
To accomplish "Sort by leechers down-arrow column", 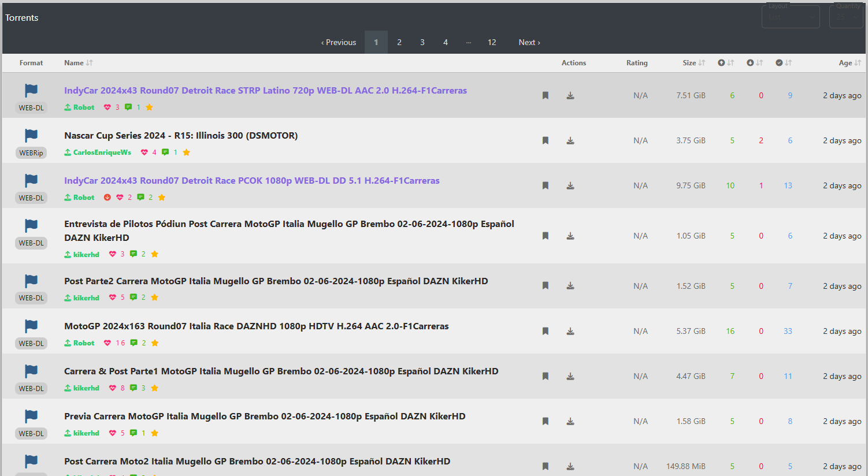I will pyautogui.click(x=755, y=63).
